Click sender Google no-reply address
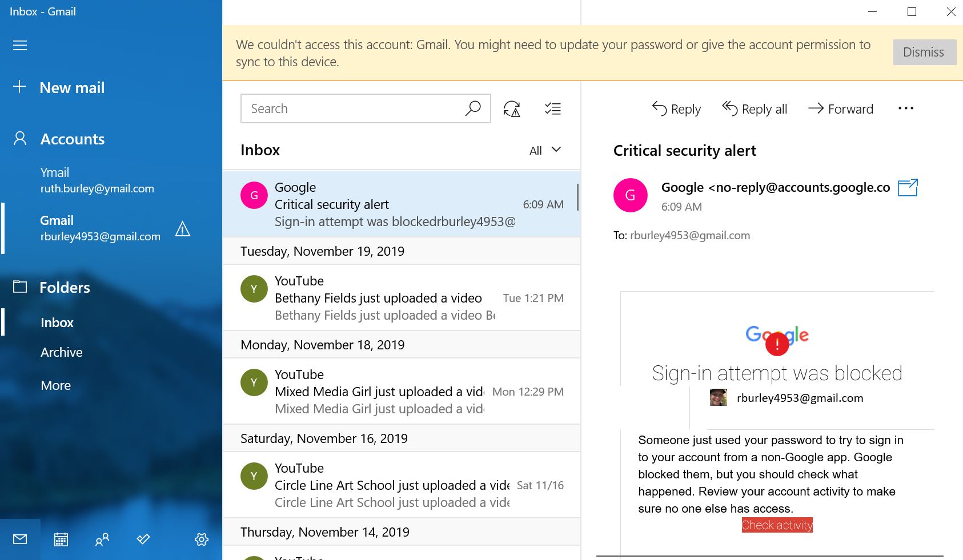Screen dimensions: 963x560 (x=776, y=187)
